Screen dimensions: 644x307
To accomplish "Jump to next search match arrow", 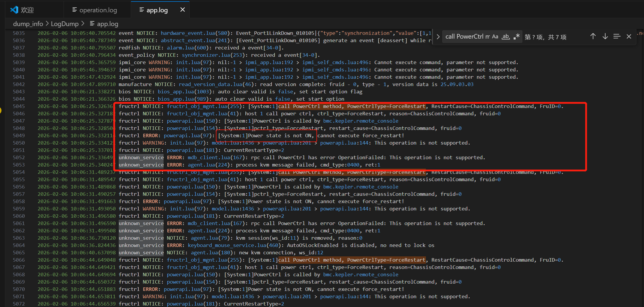I will tap(605, 36).
